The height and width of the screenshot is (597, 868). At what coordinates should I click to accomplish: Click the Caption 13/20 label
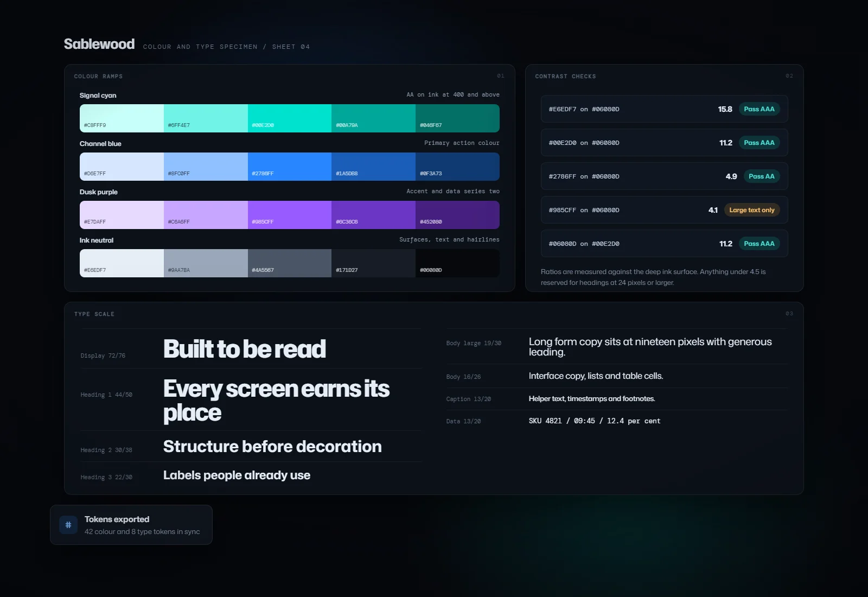[469, 399]
